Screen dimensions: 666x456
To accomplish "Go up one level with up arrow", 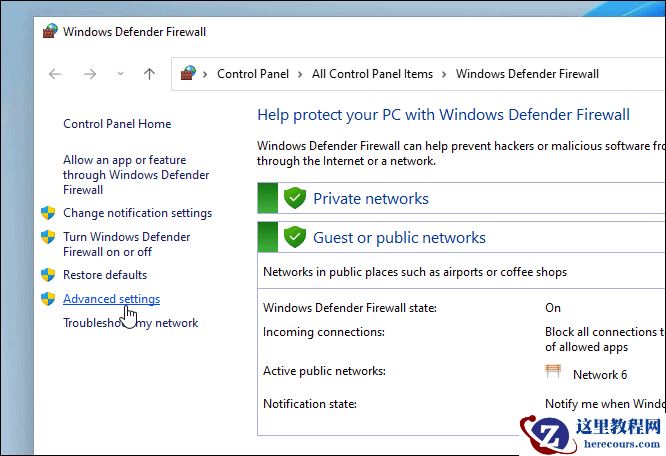I will coord(149,74).
